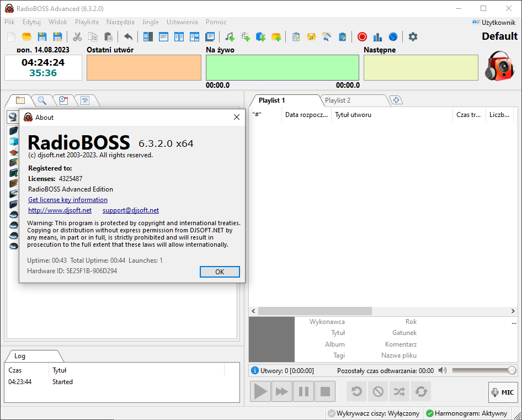Screen dimensions: 522x420
Task: Open the Pomoc menu
Action: [x=216, y=22]
